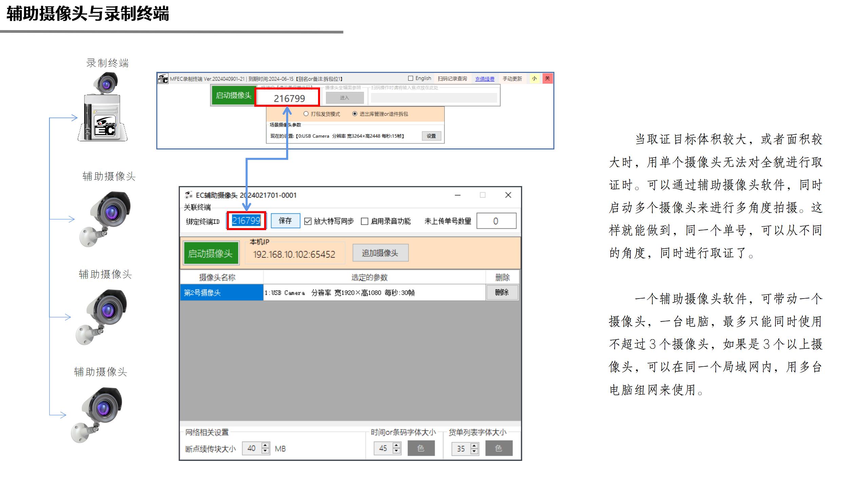This screenshot has height=488, width=868.
Task: Click the MFEC logo in terminal title bar
Action: click(x=163, y=79)
